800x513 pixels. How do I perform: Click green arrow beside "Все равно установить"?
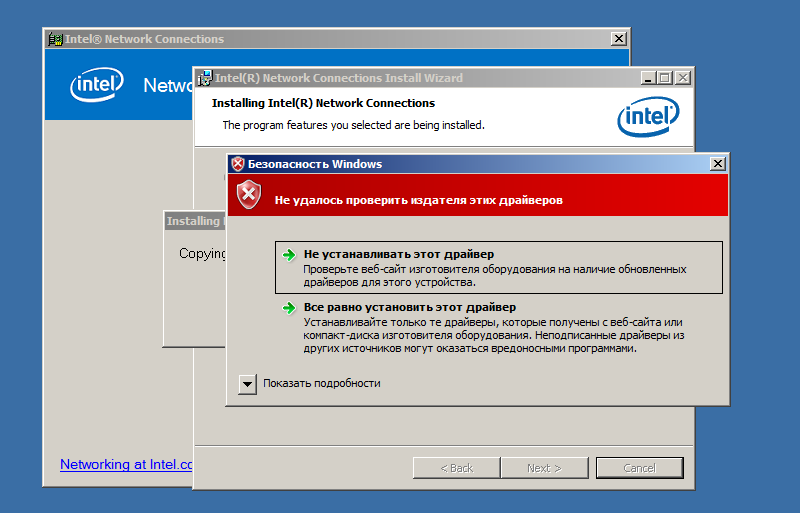pyautogui.click(x=289, y=308)
